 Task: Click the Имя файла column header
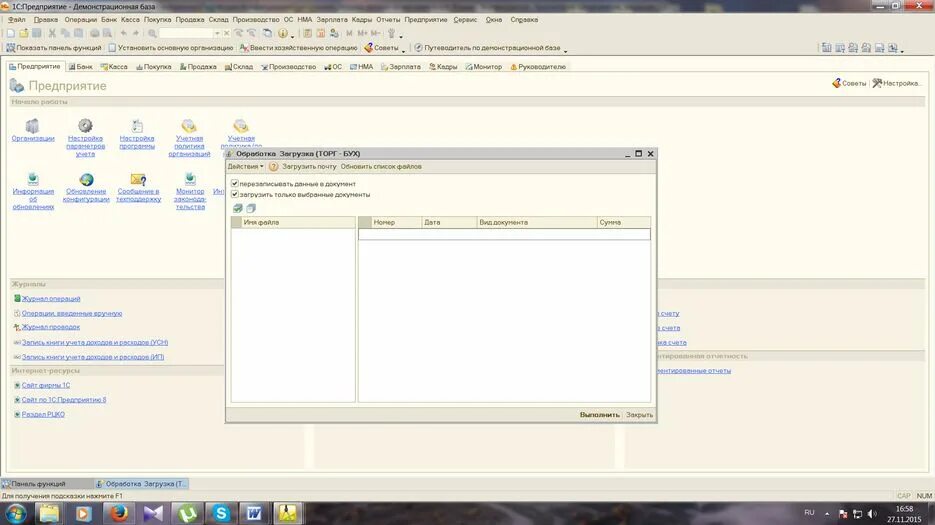(x=298, y=223)
